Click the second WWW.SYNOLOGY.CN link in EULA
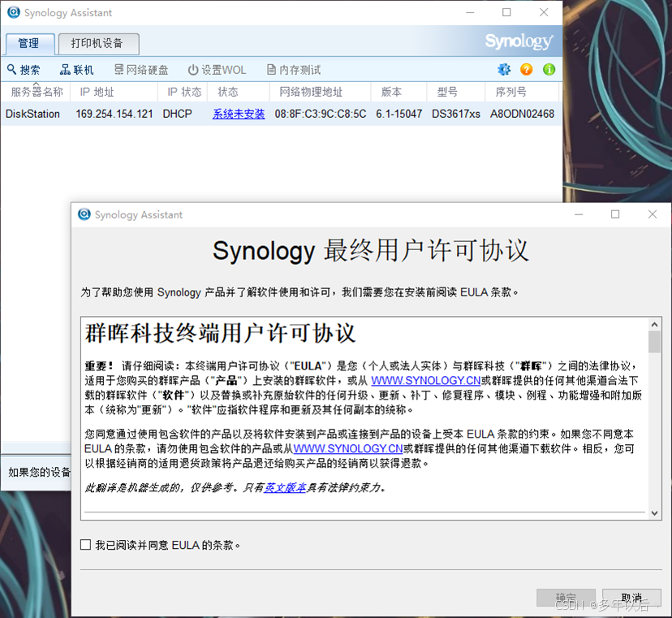 pyautogui.click(x=348, y=448)
